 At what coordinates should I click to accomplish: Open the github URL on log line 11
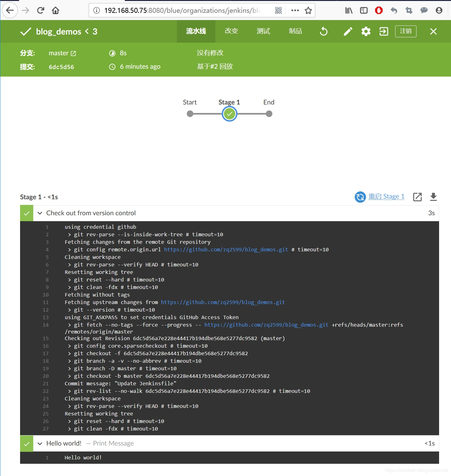[x=223, y=302]
